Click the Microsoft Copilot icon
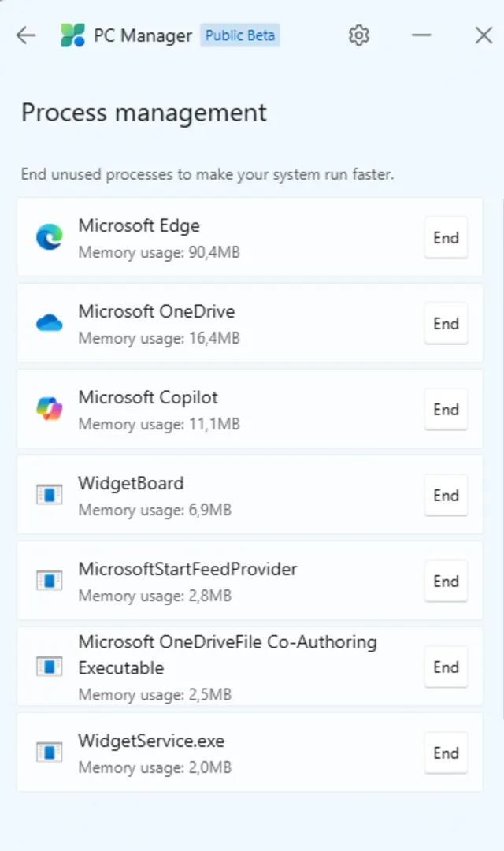The height and width of the screenshot is (851, 504). point(49,410)
